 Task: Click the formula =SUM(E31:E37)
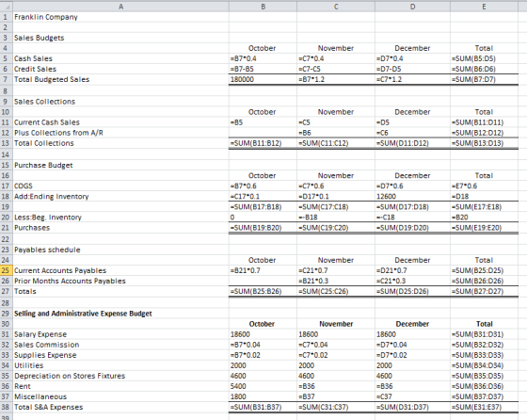(x=484, y=407)
